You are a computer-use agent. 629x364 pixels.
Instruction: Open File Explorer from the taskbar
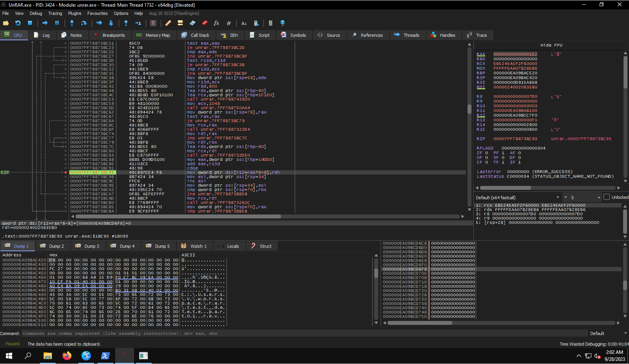click(x=48, y=356)
